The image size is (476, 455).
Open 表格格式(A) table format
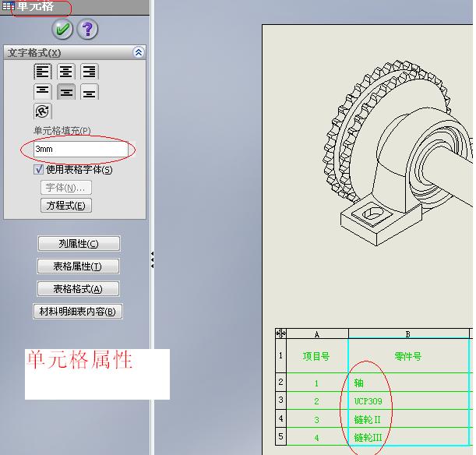tap(78, 289)
